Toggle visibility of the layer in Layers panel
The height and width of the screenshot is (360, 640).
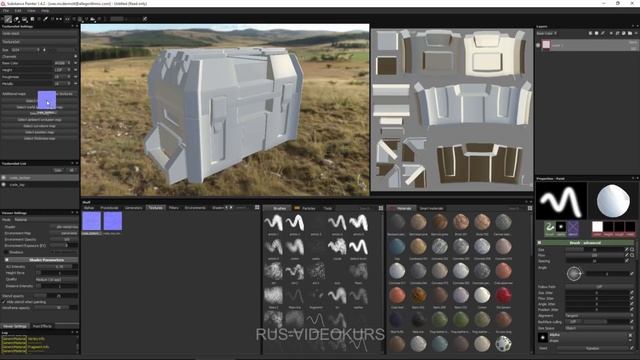pos(538,45)
